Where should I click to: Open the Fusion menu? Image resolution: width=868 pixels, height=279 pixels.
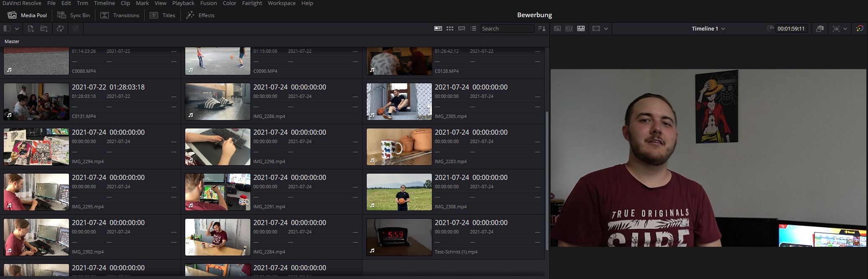click(x=208, y=3)
